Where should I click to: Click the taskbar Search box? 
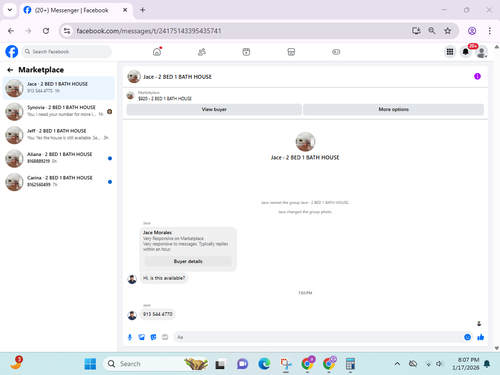(156, 364)
